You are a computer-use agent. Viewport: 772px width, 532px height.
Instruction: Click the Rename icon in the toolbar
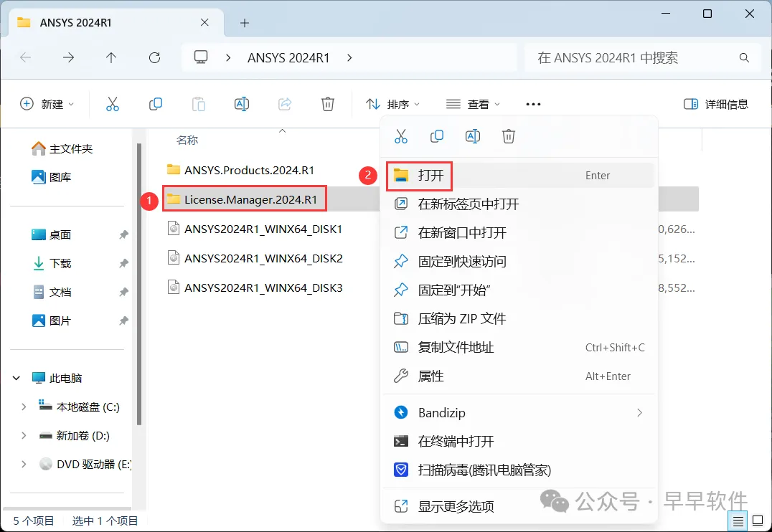tap(241, 104)
